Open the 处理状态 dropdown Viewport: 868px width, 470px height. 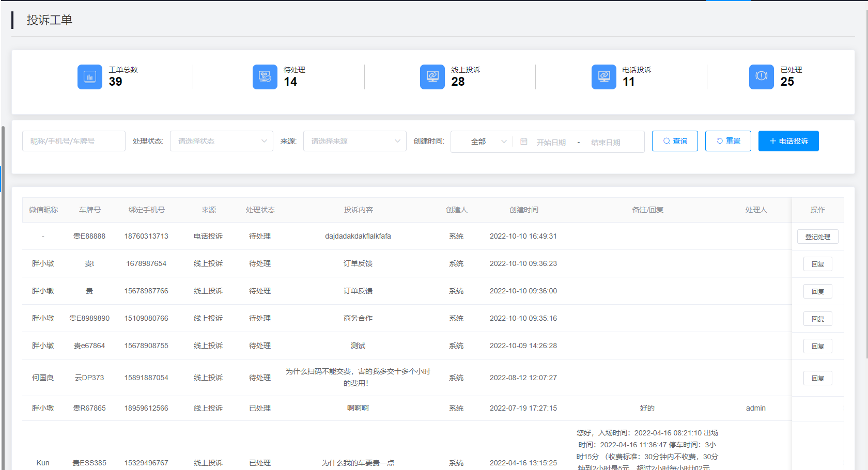[221, 141]
